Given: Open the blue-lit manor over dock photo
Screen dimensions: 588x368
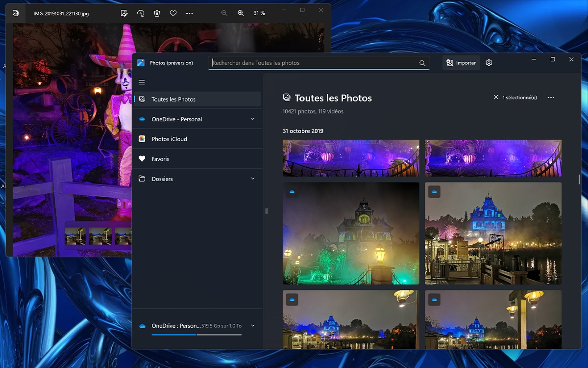Looking at the screenshot, I should [x=493, y=234].
